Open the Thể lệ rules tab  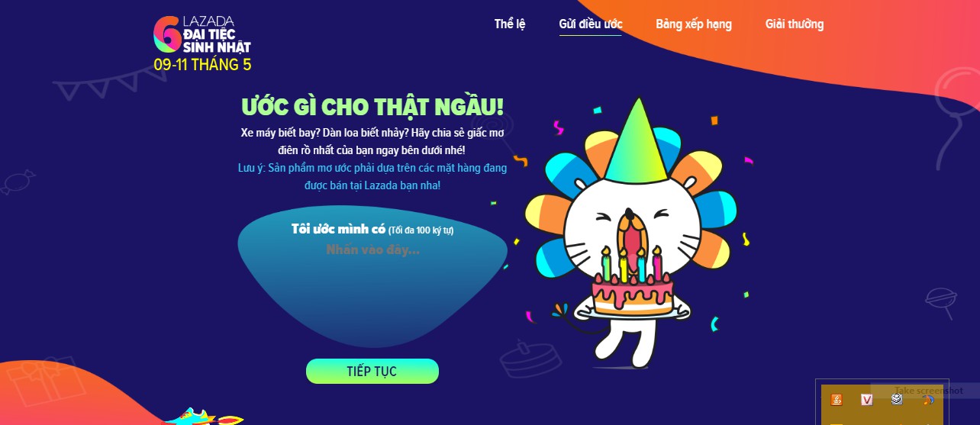click(x=510, y=24)
